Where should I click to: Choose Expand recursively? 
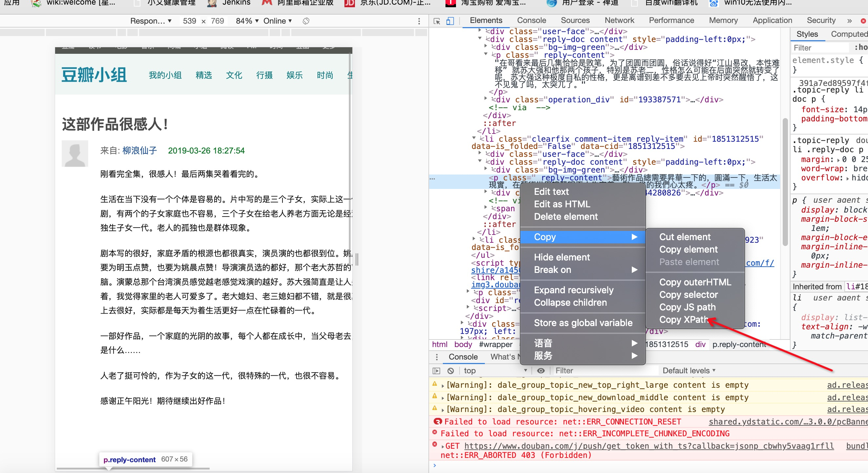583,290
